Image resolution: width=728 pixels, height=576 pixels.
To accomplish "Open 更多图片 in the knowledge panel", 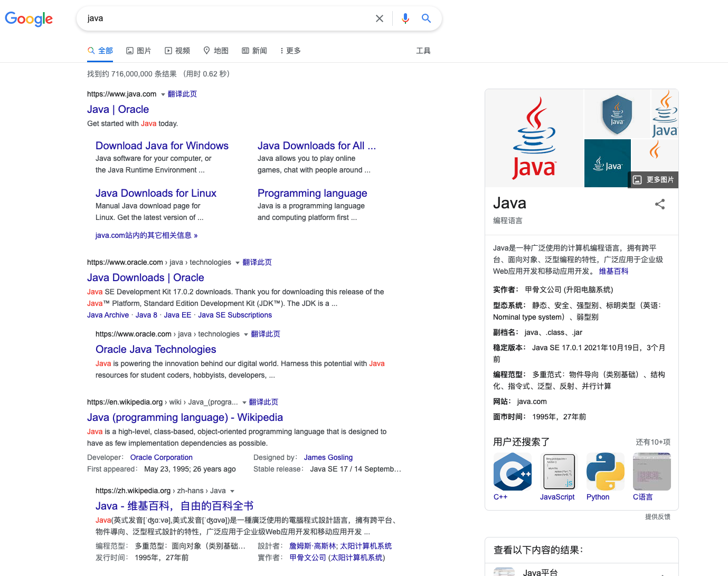I will click(654, 180).
